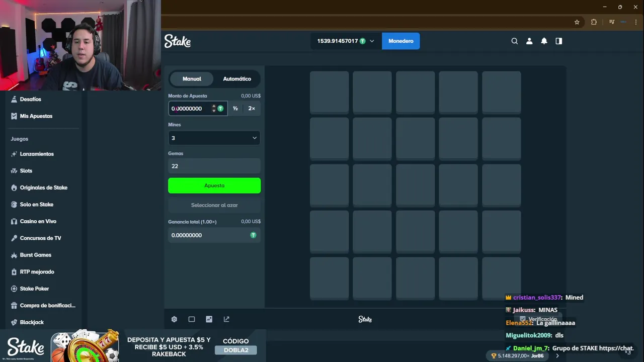This screenshot has height=362, width=644.
Task: Click the Ganancia total amount field
Action: tap(214, 235)
